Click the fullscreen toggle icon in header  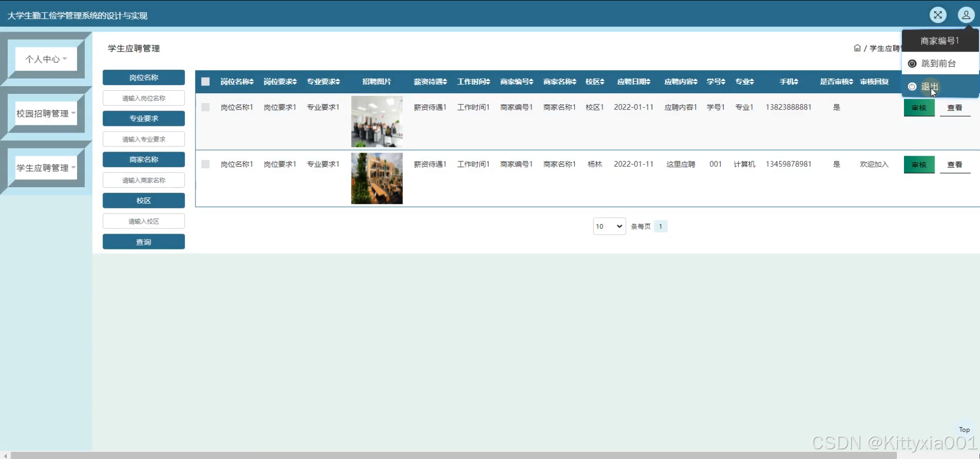point(938,15)
